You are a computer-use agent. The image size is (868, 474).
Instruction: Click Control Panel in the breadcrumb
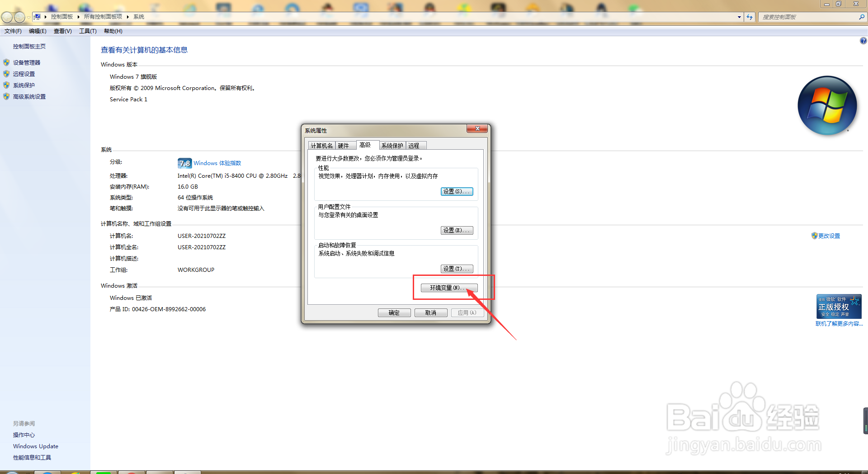(x=62, y=17)
